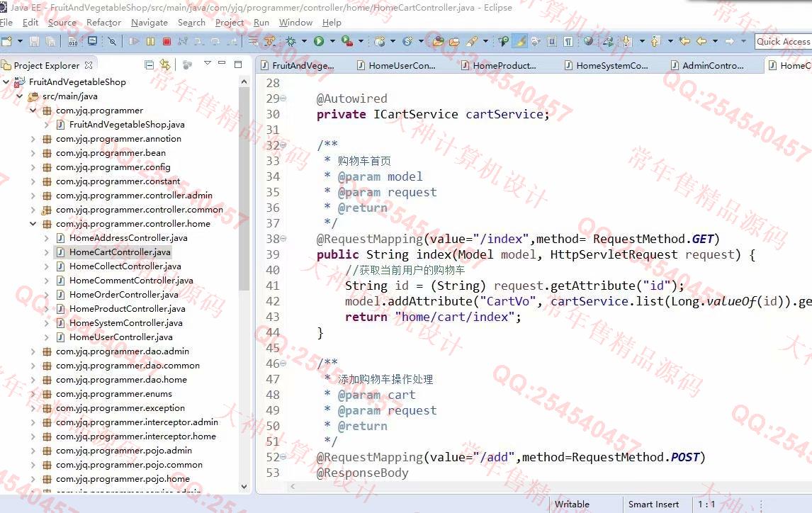Toggle Link with Editor in Project Explorer

click(165, 65)
